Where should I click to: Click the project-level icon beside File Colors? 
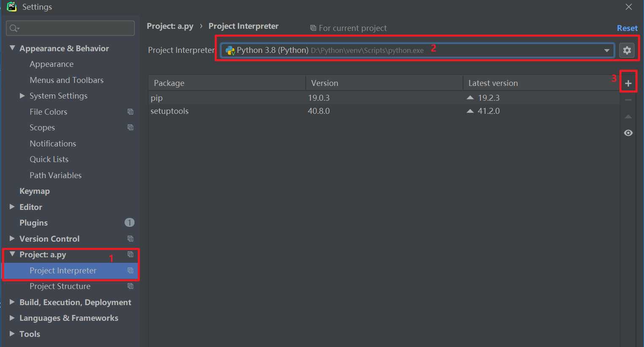130,112
